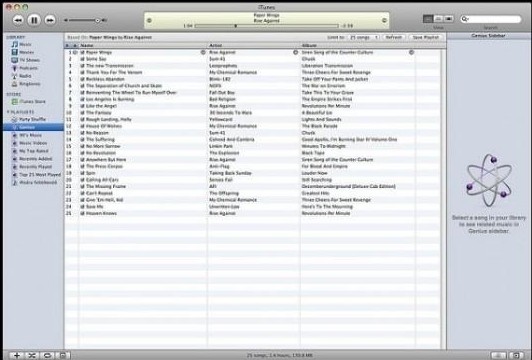532x360 pixels.
Task: Switch to list view
Action: pyautogui.click(x=428, y=19)
